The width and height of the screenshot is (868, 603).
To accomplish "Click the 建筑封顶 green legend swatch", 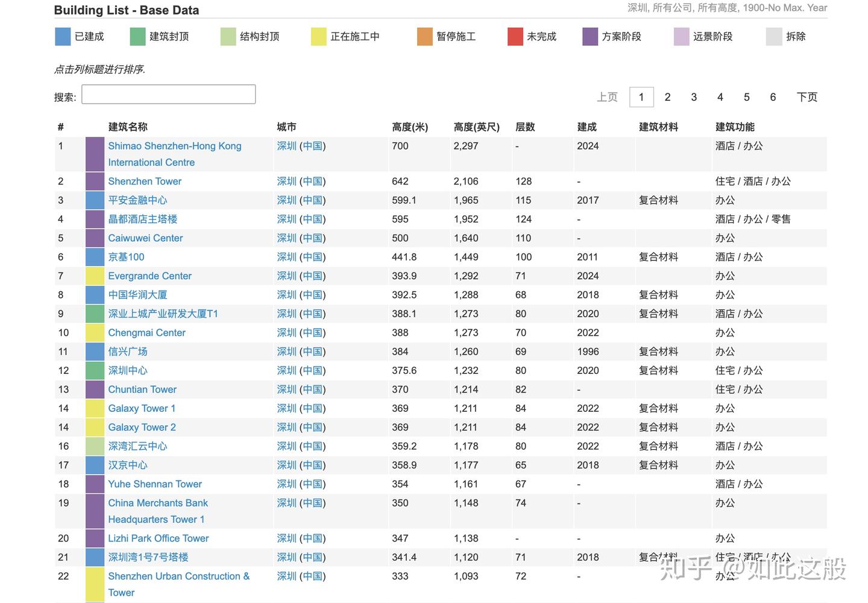I will coord(138,37).
